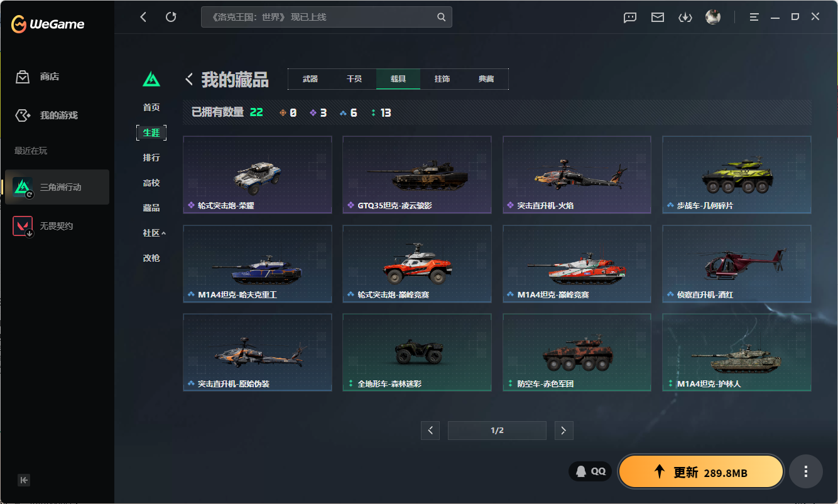Screen dimensions: 838x504
Task: Switch to the 挂饰 charms tab
Action: coord(442,79)
